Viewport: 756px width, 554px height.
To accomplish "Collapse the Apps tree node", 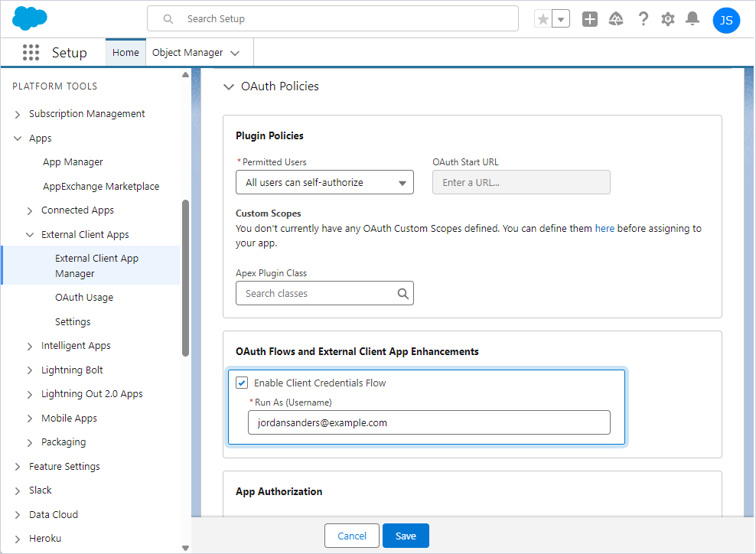I will tap(18, 138).
